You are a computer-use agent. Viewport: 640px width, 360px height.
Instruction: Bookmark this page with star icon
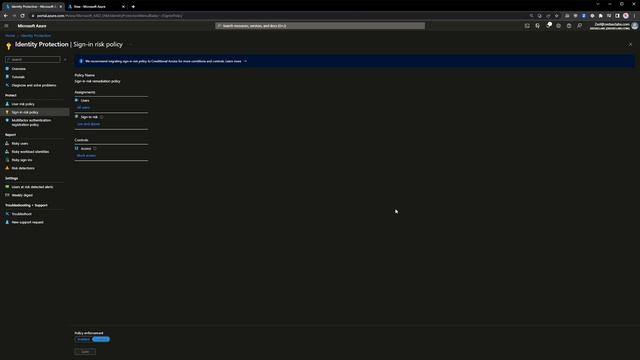(x=557, y=16)
